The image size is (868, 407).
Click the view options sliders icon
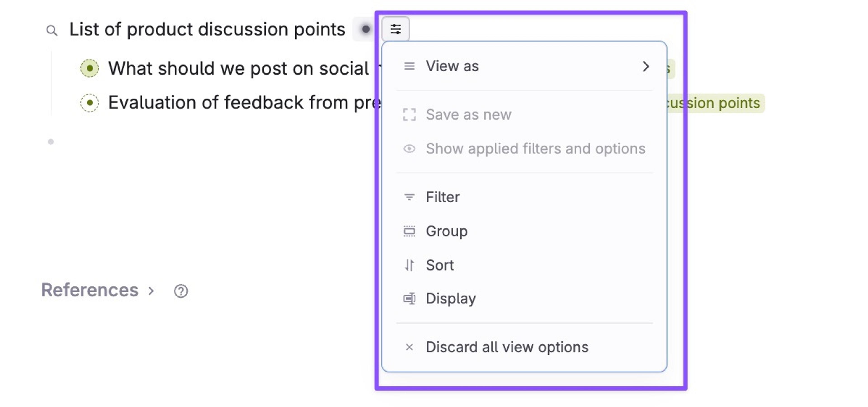[396, 29]
